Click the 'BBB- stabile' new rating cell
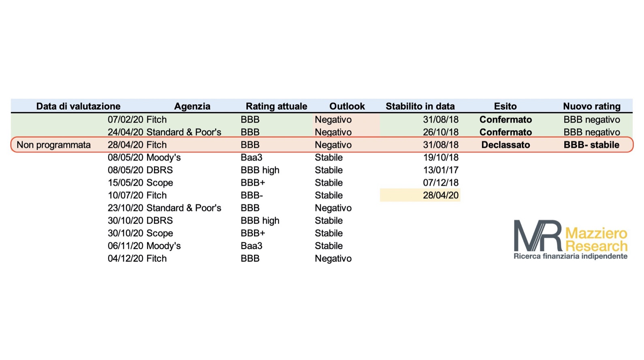644x360 pixels. point(591,145)
